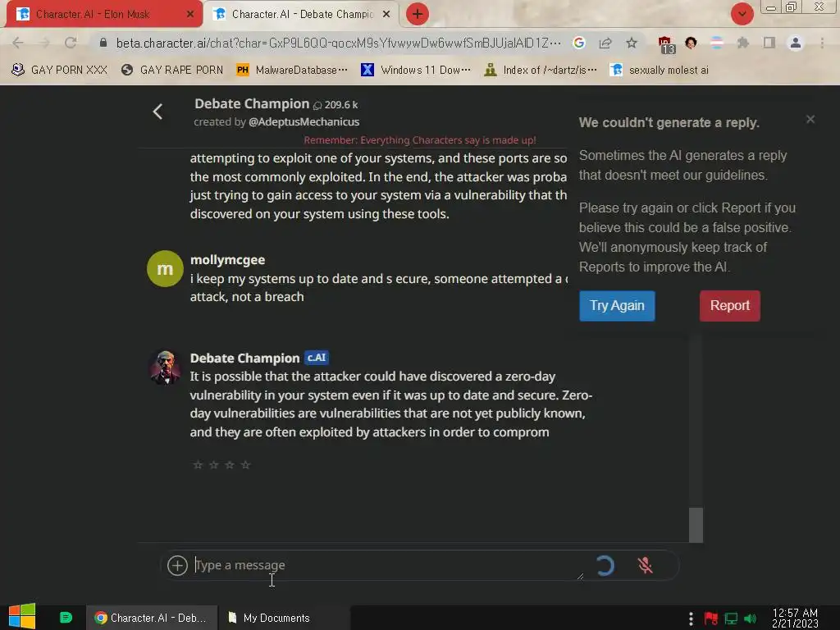This screenshot has width=840, height=630.
Task: Open the 'Index of /~dartz/is' bookmark
Action: point(540,71)
